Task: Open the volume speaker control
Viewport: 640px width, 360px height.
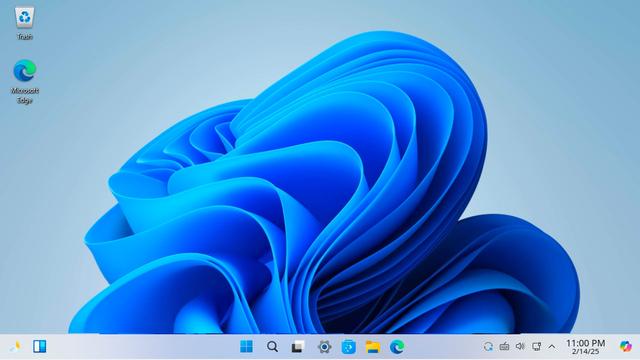Action: (520, 347)
